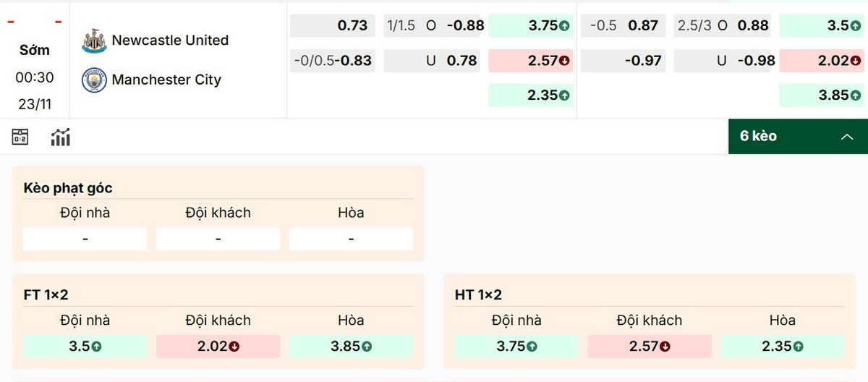Image resolution: width=868 pixels, height=382 pixels.
Task: Pick the Under odds 0.78
Action: 434,61
